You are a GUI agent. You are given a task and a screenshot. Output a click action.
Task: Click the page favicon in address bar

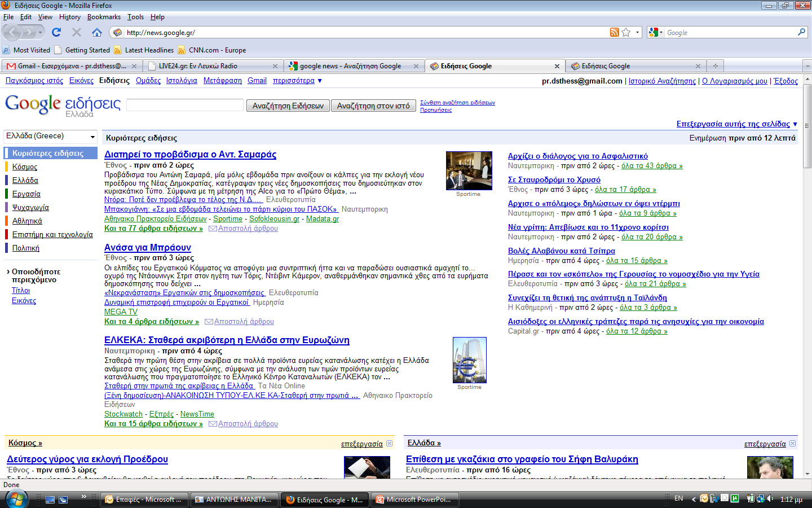click(117, 33)
